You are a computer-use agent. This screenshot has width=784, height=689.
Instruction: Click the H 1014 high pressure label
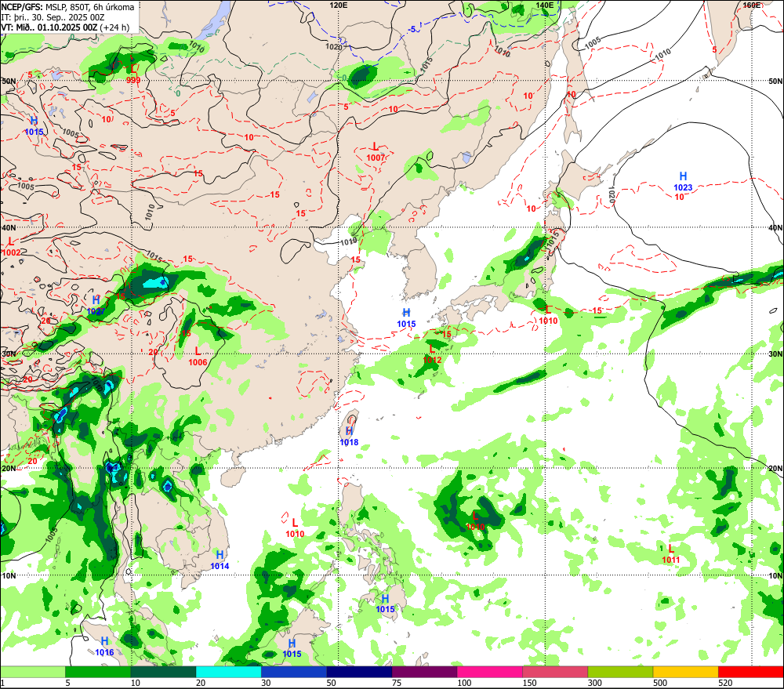coord(220,560)
